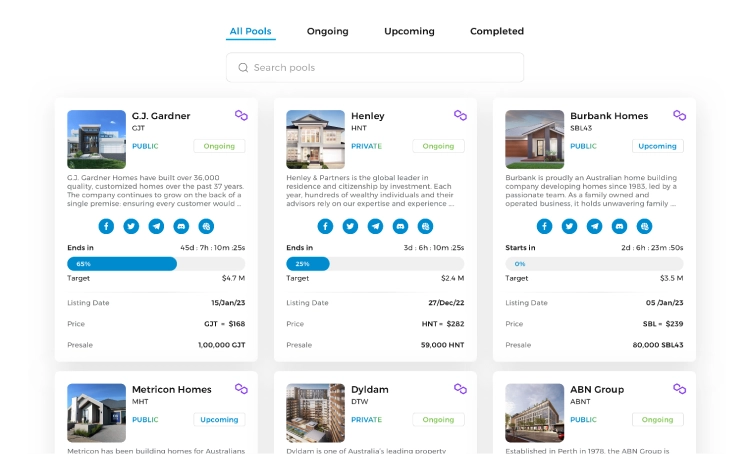Open website globe icon on G.J. Gardner card

click(206, 226)
